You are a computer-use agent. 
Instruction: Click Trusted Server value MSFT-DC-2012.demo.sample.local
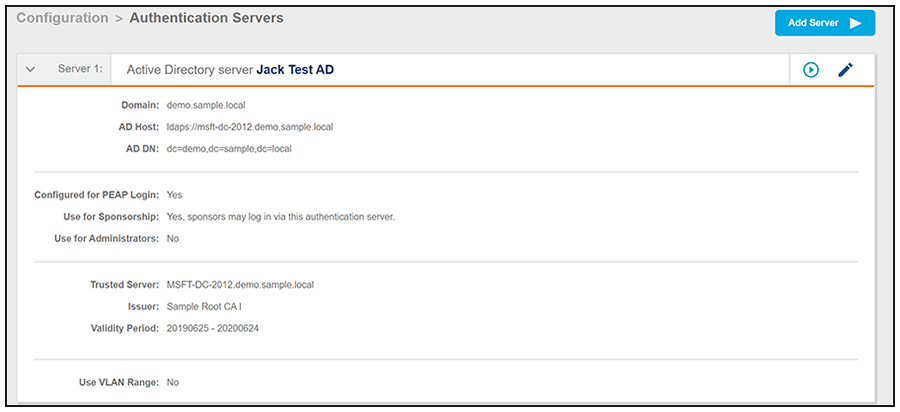click(240, 285)
